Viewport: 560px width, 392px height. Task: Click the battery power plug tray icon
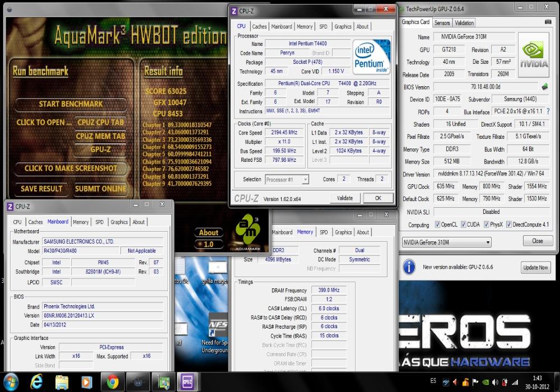click(505, 382)
